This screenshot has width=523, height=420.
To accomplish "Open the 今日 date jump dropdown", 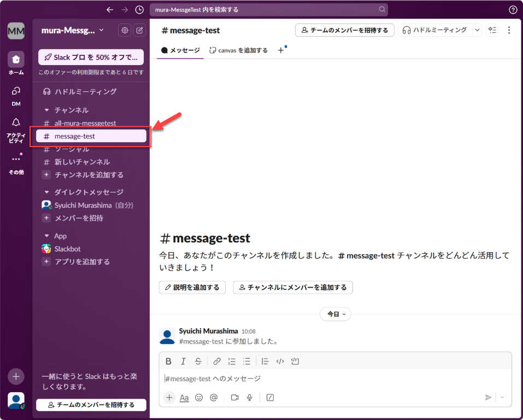I will tap(336, 314).
